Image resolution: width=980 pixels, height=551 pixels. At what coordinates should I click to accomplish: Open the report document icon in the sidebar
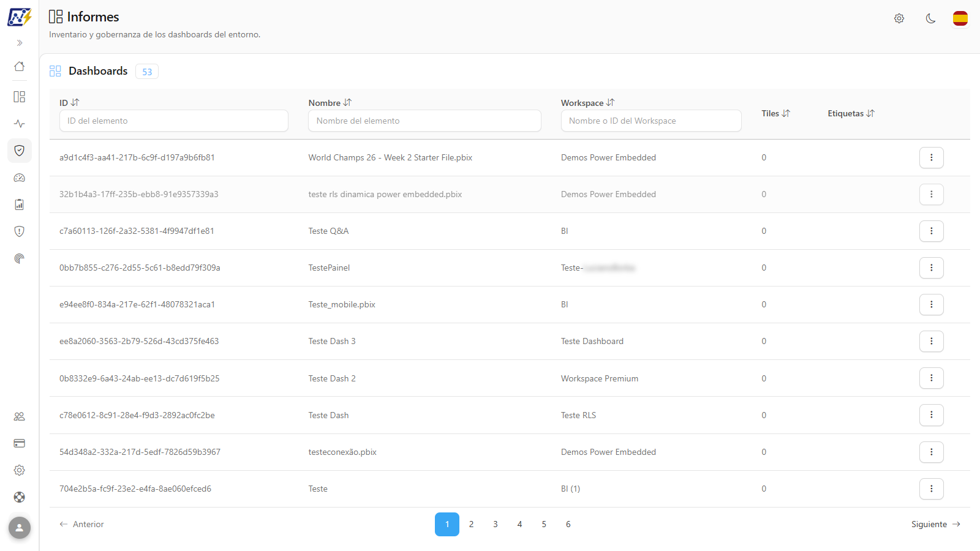20,204
